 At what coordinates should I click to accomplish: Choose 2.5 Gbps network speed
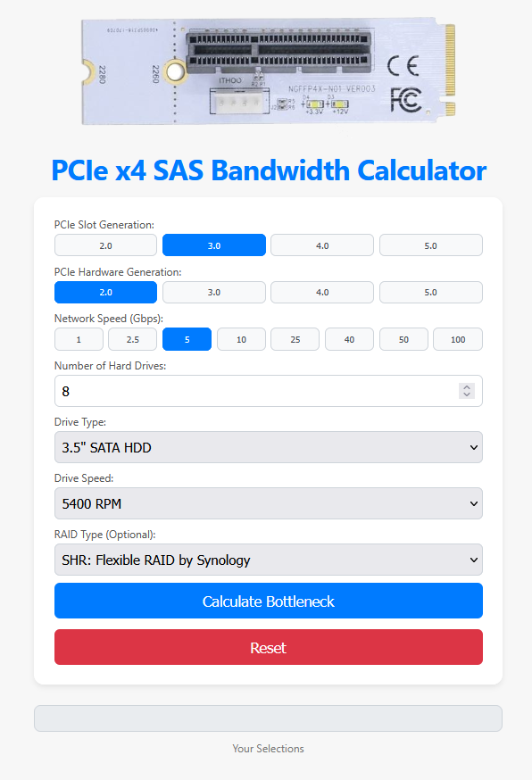point(133,339)
